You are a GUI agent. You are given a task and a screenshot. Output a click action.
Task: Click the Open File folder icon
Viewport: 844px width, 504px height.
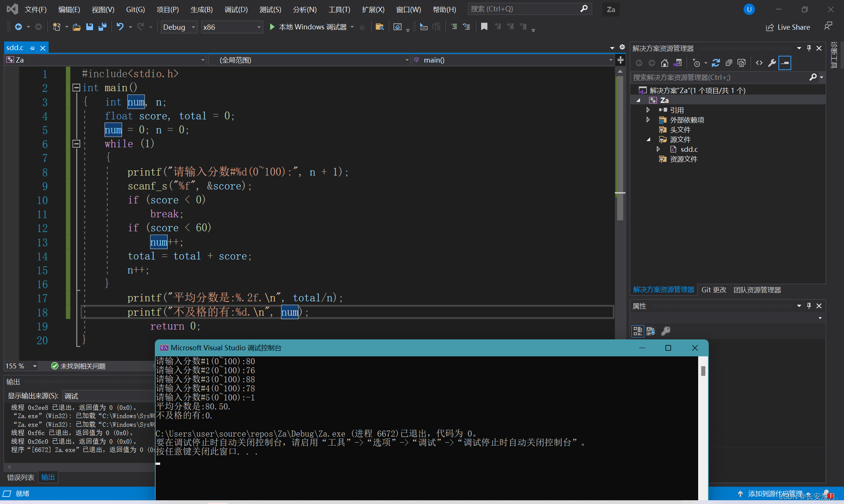click(76, 27)
